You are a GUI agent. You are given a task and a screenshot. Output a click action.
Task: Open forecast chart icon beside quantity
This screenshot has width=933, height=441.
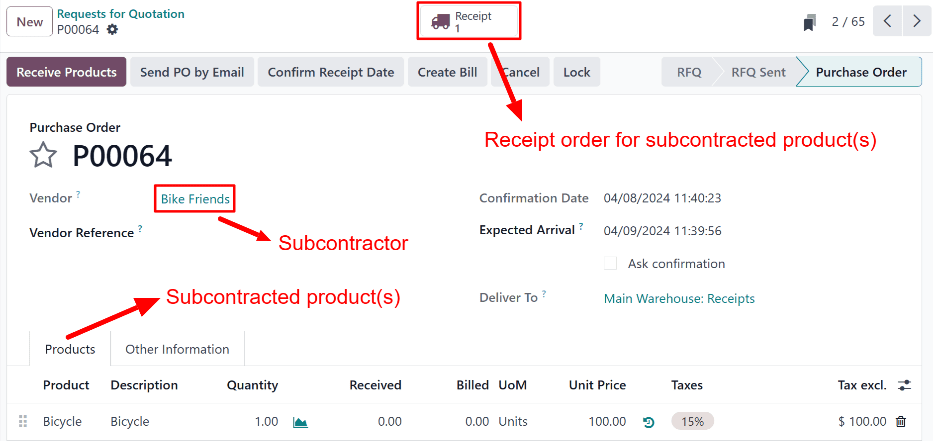pyautogui.click(x=300, y=422)
